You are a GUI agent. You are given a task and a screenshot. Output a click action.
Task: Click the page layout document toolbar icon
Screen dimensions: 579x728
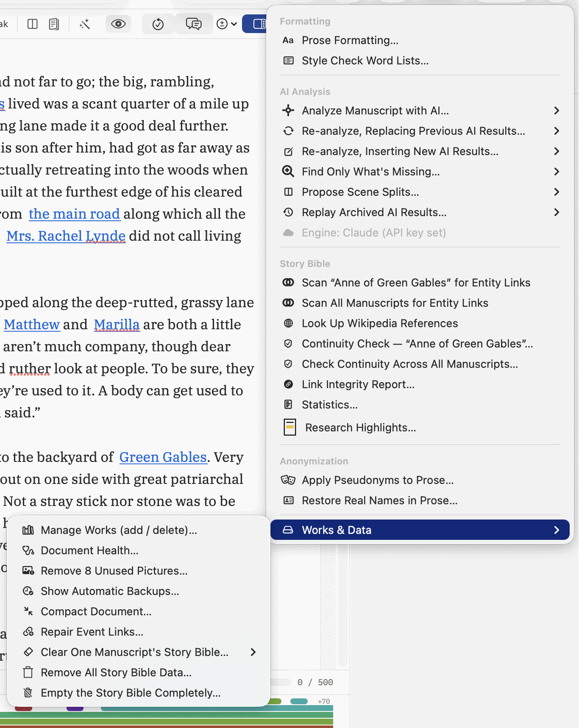click(x=54, y=24)
